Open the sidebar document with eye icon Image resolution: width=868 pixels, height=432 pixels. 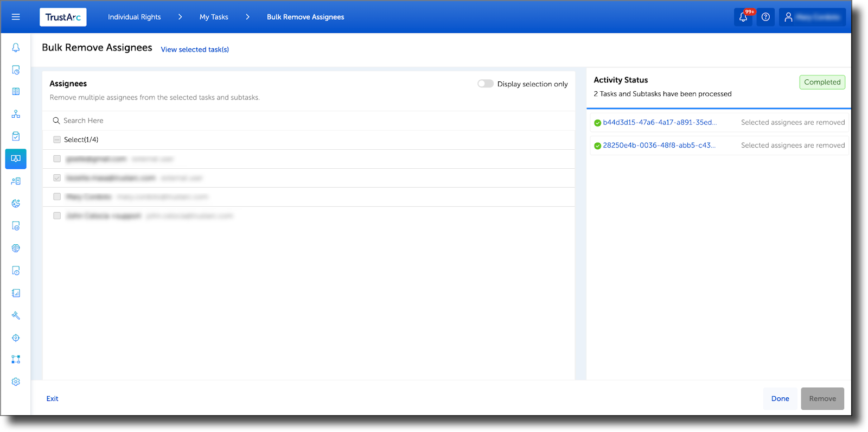pyautogui.click(x=16, y=226)
